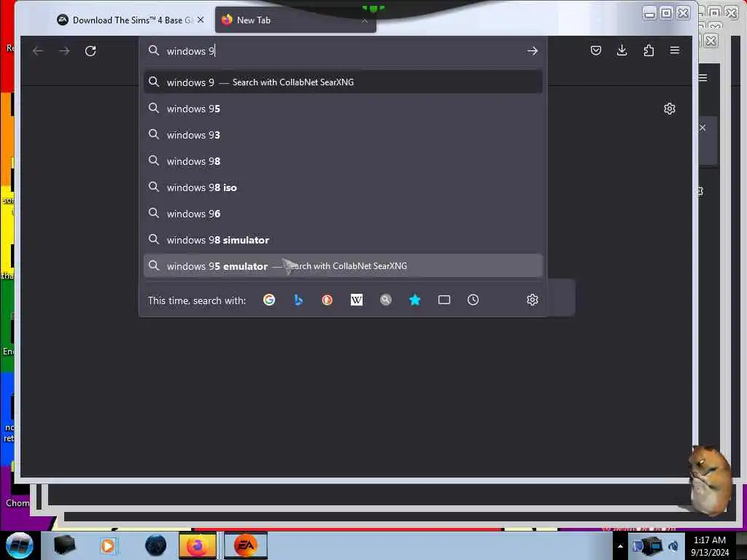The width and height of the screenshot is (747, 560).
Task: Open the dark globe taskbar icon
Action: click(x=156, y=545)
